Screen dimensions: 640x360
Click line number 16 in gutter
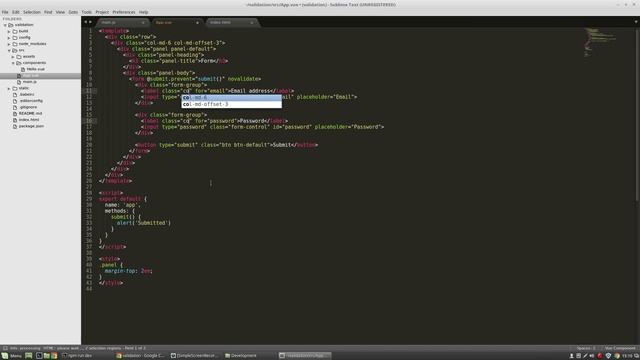89,121
